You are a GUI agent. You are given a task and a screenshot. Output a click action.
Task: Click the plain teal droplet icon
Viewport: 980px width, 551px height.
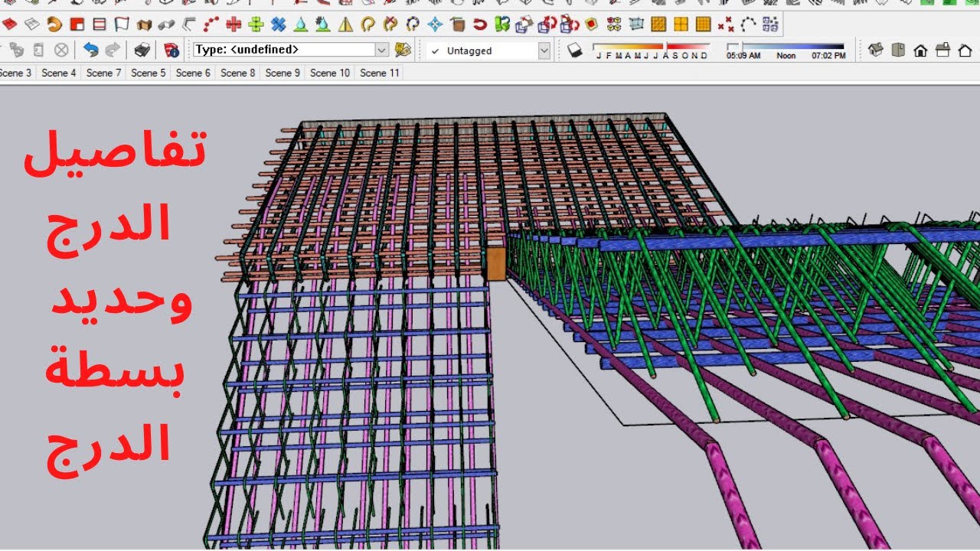tap(301, 24)
